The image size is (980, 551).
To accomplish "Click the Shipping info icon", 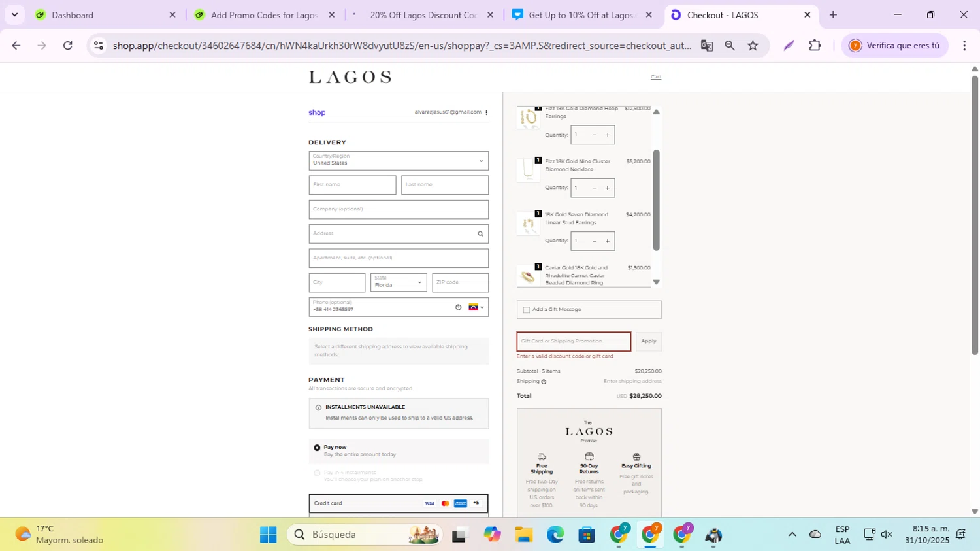I will (544, 382).
